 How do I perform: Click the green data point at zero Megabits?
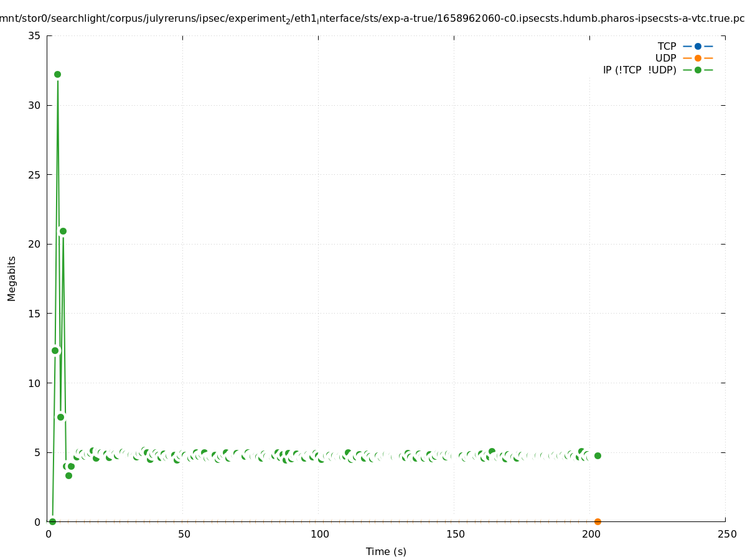[52, 521]
